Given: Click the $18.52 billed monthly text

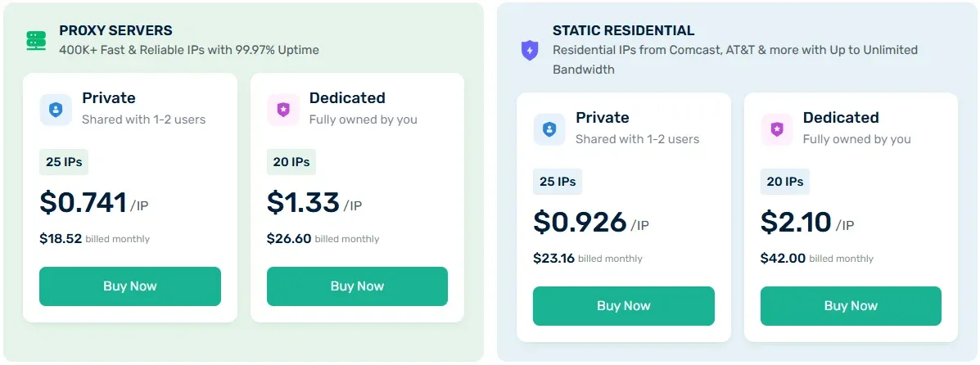Looking at the screenshot, I should (x=94, y=239).
